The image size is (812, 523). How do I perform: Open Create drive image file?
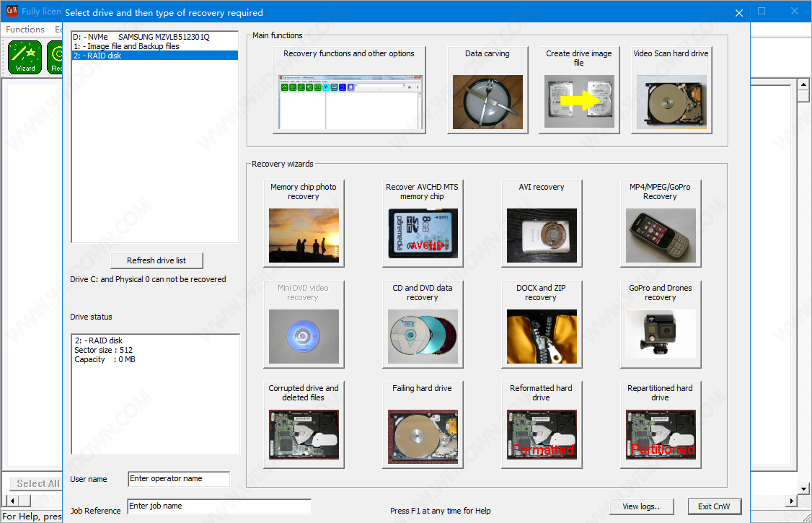(x=579, y=90)
